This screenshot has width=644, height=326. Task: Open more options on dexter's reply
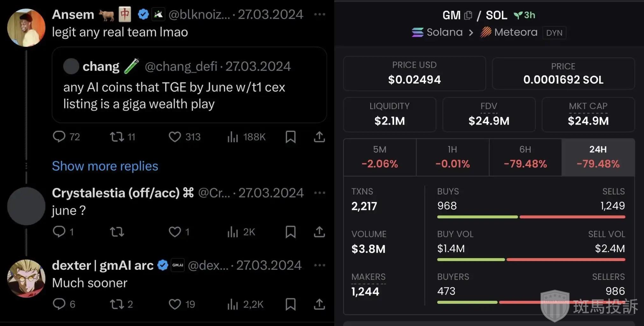click(320, 265)
